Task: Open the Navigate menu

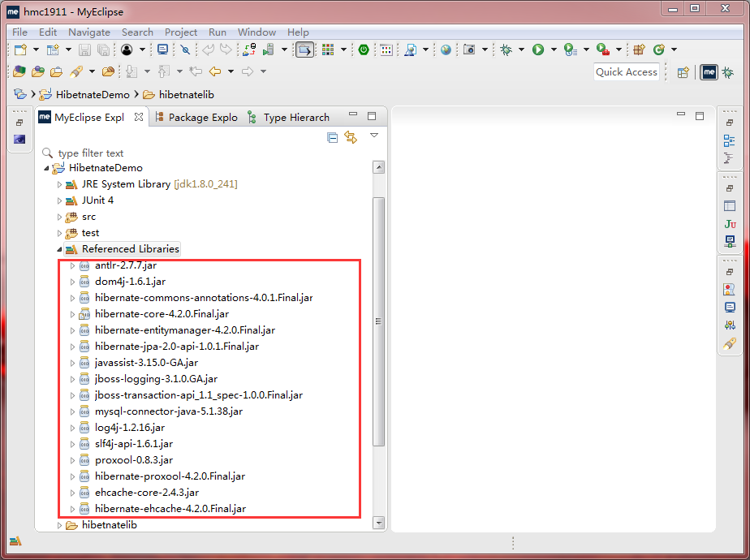Action: (x=89, y=32)
